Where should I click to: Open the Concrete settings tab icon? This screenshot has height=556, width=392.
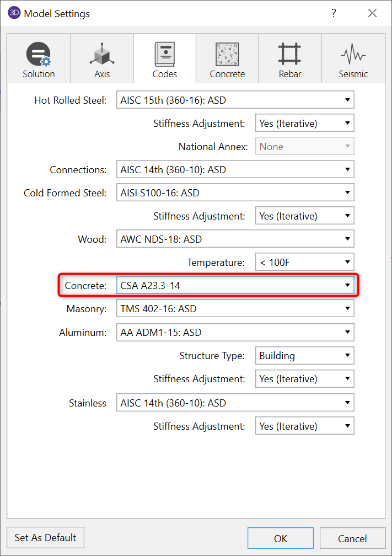click(227, 55)
